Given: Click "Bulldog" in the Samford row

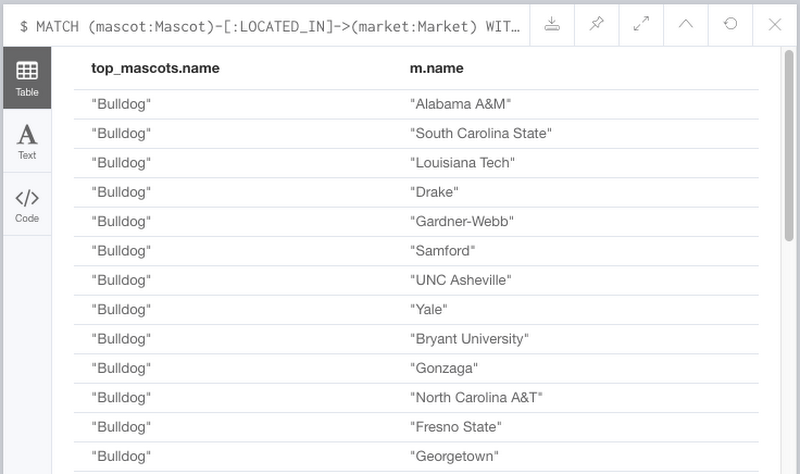Looking at the screenshot, I should [x=121, y=251].
